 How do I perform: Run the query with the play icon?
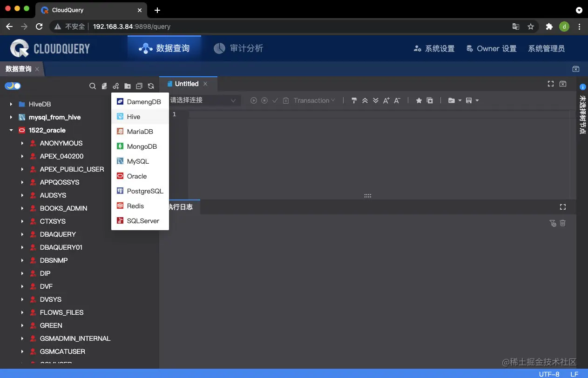254,100
